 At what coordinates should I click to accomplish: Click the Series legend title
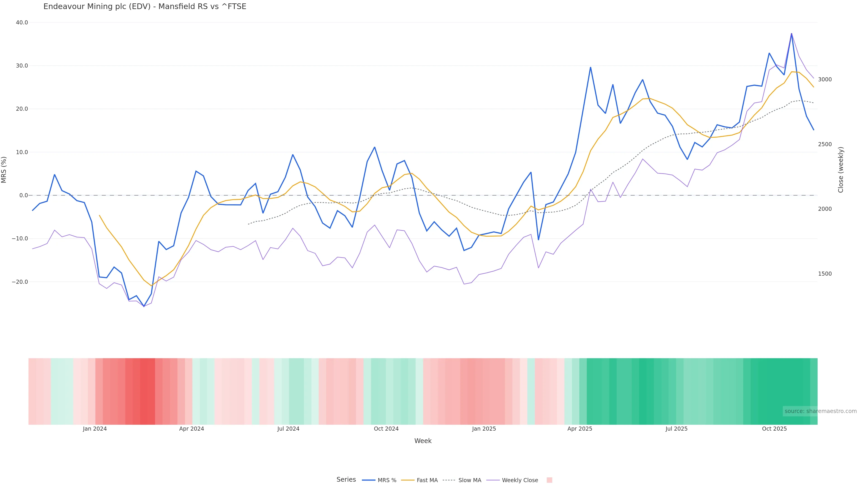click(346, 480)
